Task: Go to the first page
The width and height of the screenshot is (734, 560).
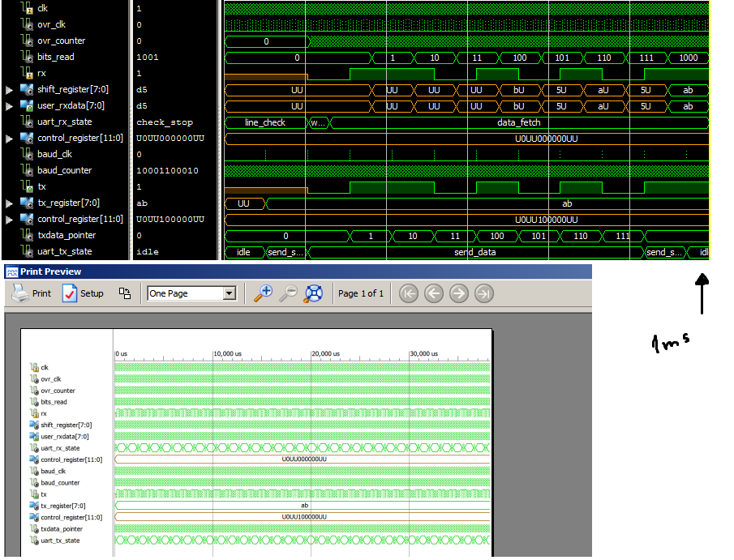Action: 409,293
